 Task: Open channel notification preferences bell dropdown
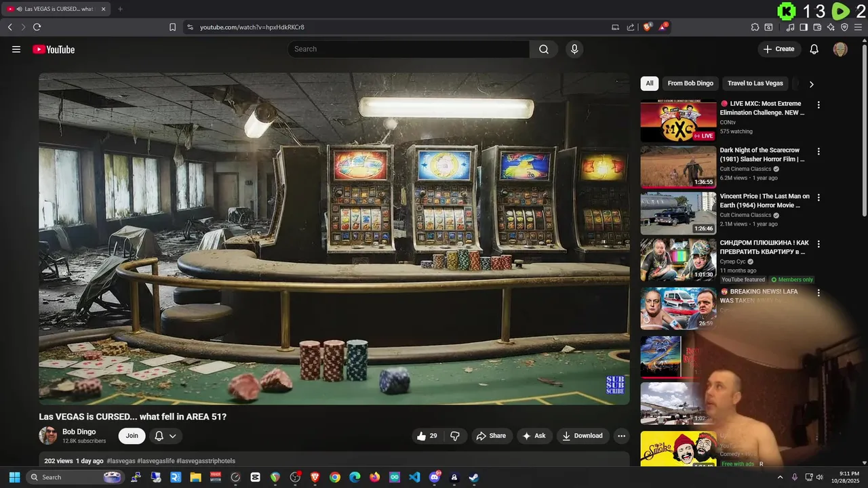click(165, 436)
